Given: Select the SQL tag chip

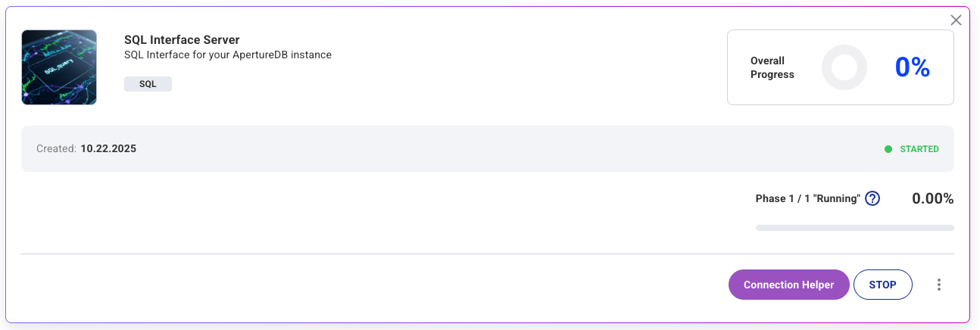Looking at the screenshot, I should 148,84.
